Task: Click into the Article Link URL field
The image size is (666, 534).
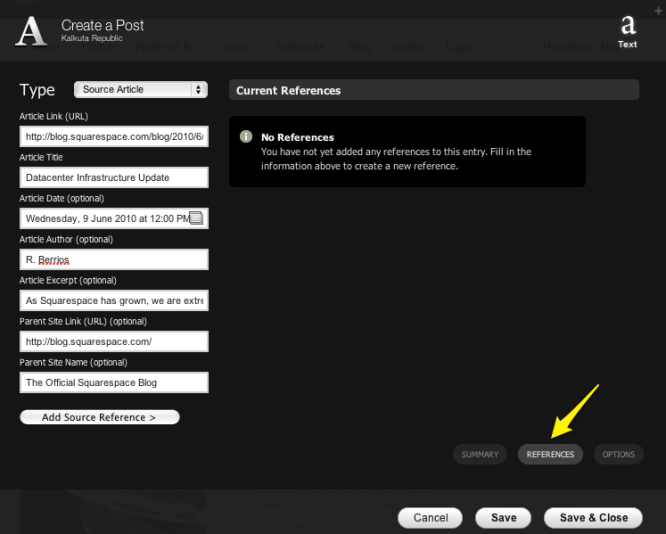Action: coord(113,137)
